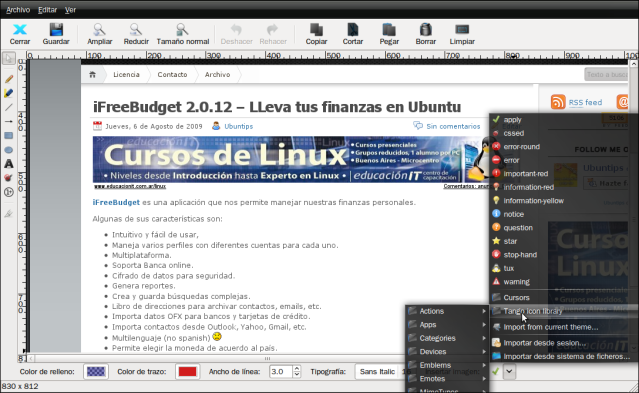Choose the tux icon entry
This screenshot has height=393, width=639.
[564, 268]
